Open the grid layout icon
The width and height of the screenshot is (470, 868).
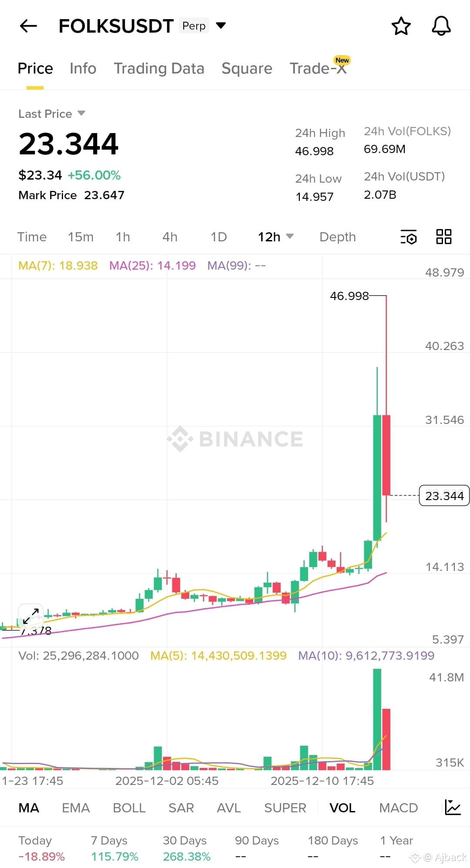click(444, 237)
